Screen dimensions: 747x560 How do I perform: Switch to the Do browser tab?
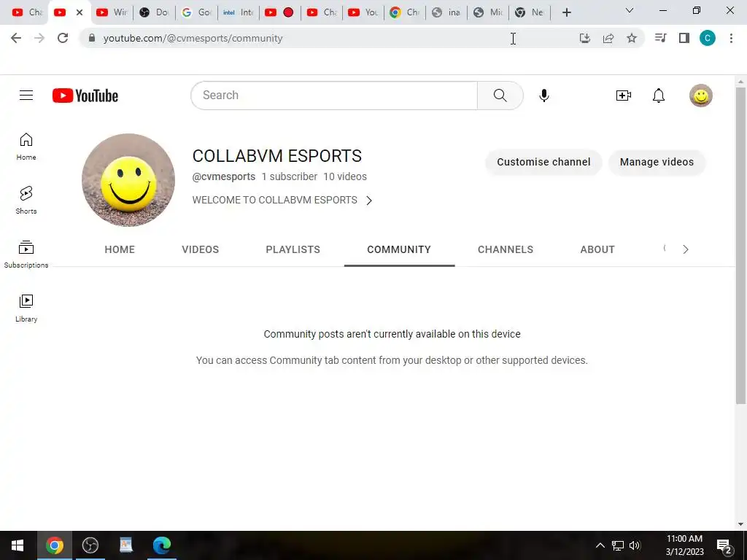click(x=154, y=12)
